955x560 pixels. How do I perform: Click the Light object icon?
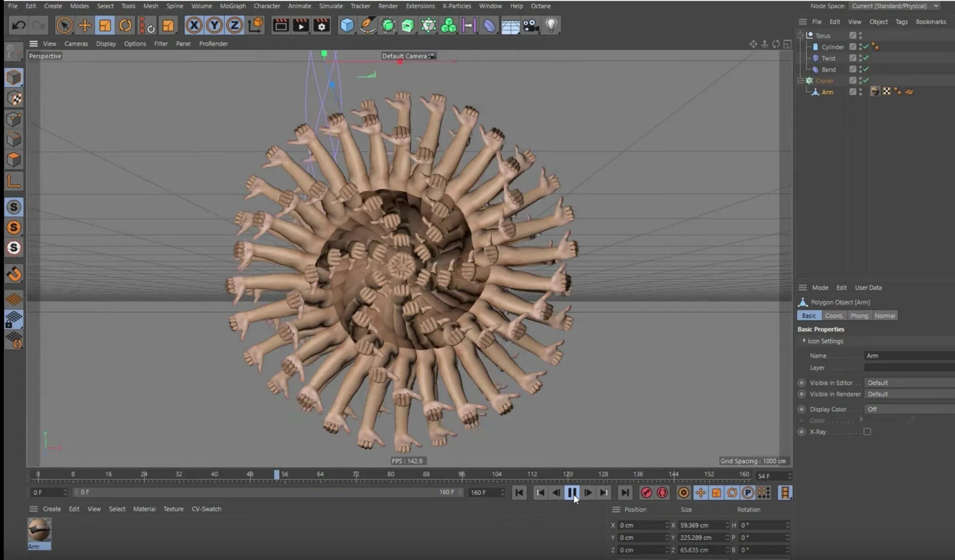551,25
